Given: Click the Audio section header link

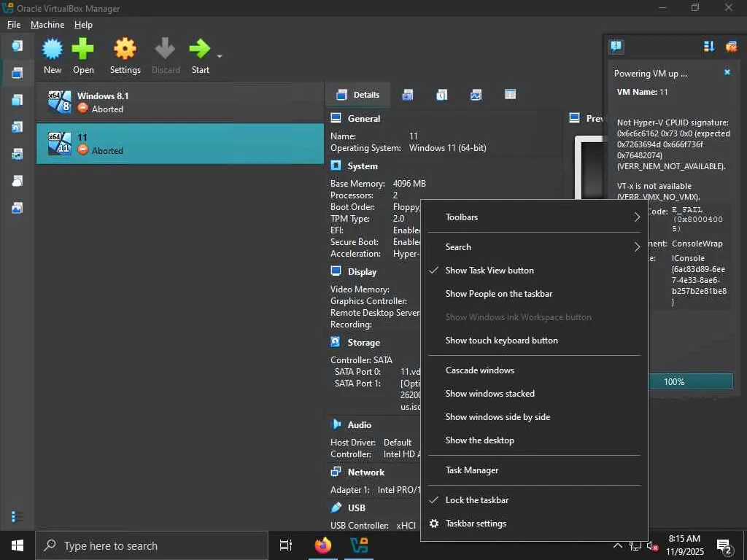Looking at the screenshot, I should (x=359, y=425).
